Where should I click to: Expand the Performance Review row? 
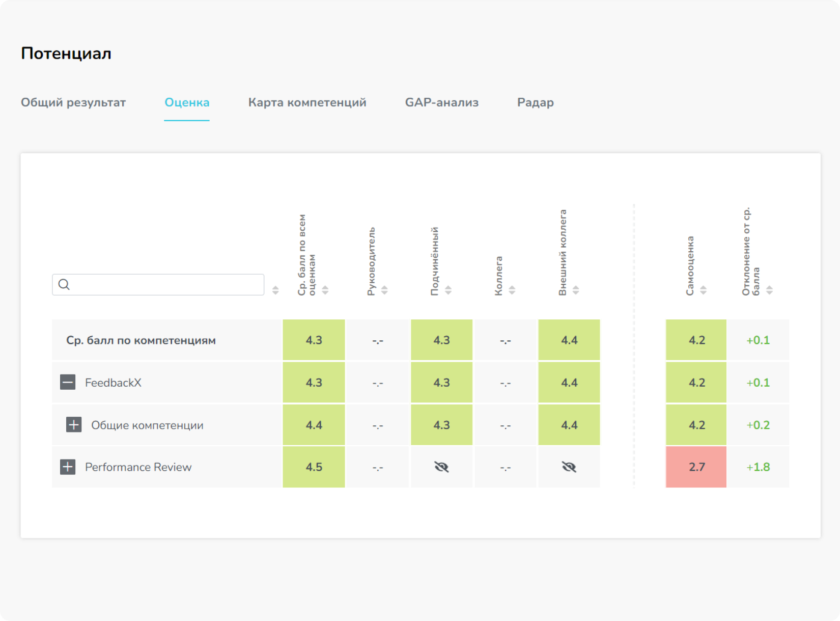pyautogui.click(x=68, y=467)
